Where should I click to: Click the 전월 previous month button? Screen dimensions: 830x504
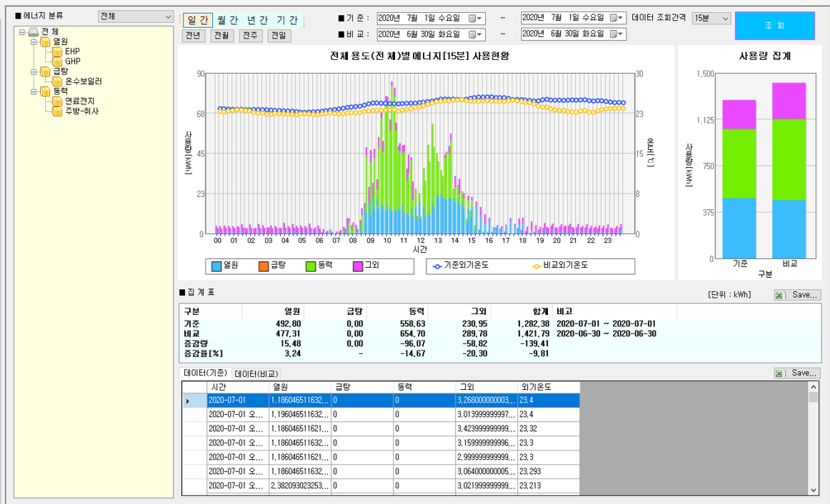coord(222,36)
